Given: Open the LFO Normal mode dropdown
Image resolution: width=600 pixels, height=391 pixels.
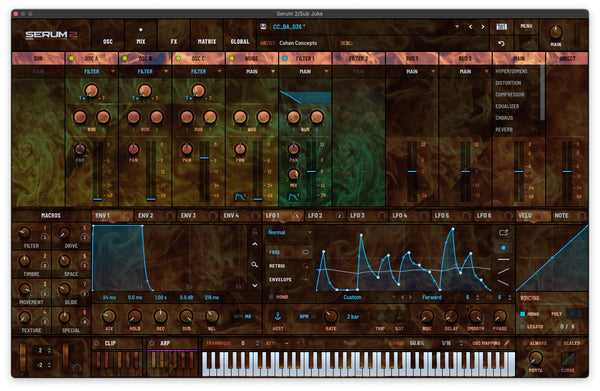Looking at the screenshot, I should 290,232.
